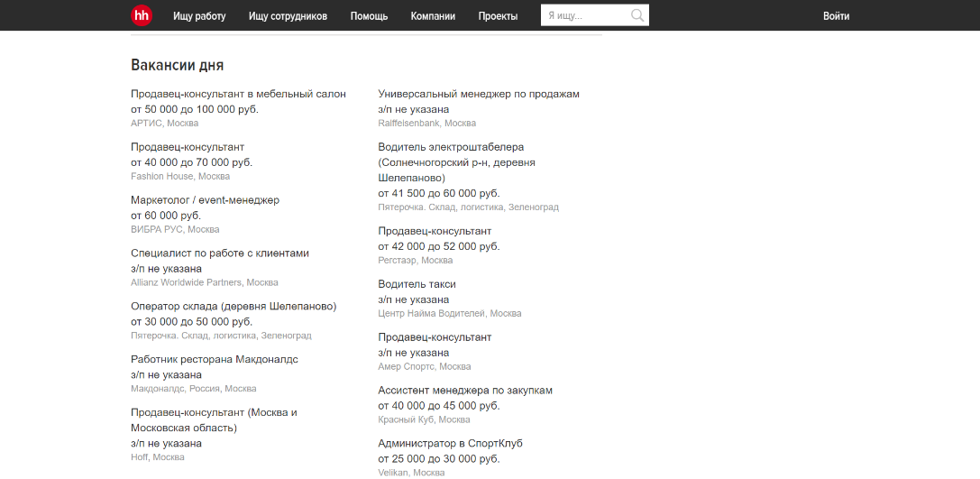980x479 pixels.
Task: Click the magnifier search icon
Action: coord(637,15)
